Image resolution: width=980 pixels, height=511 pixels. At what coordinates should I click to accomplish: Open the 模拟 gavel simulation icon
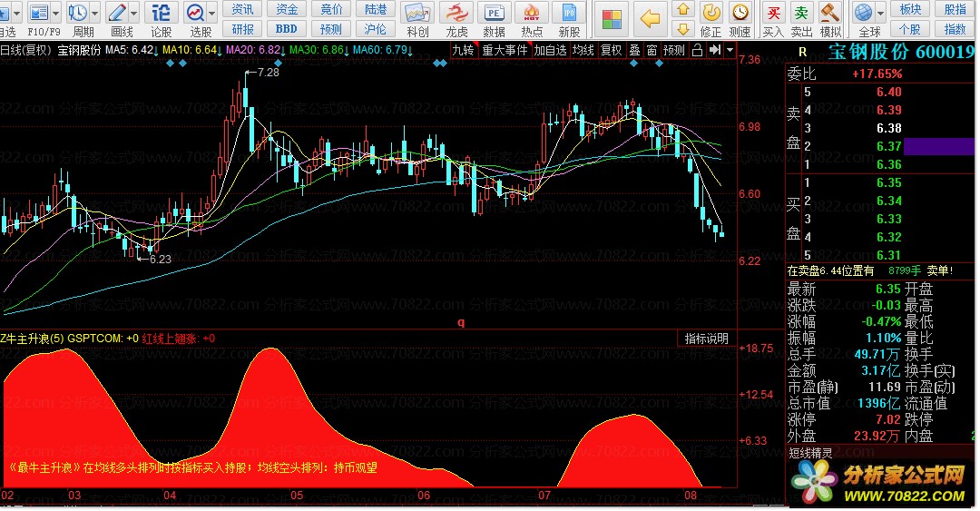830,13
